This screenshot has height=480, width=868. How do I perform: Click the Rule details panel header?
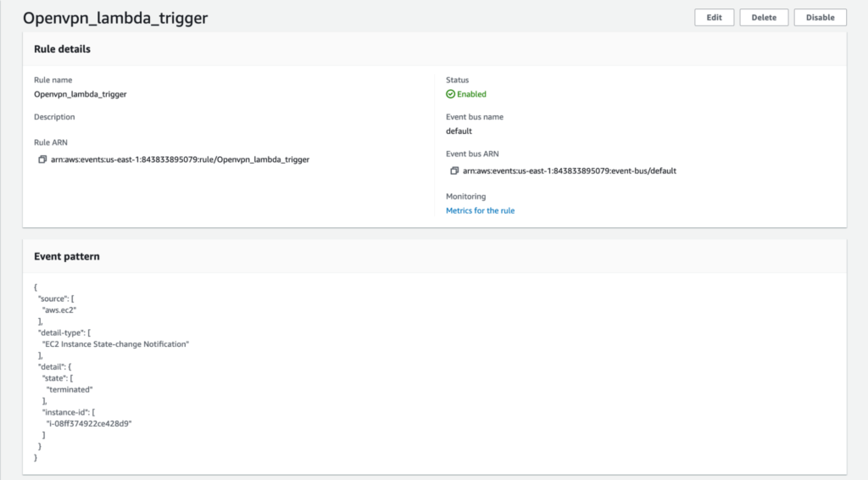[62, 49]
